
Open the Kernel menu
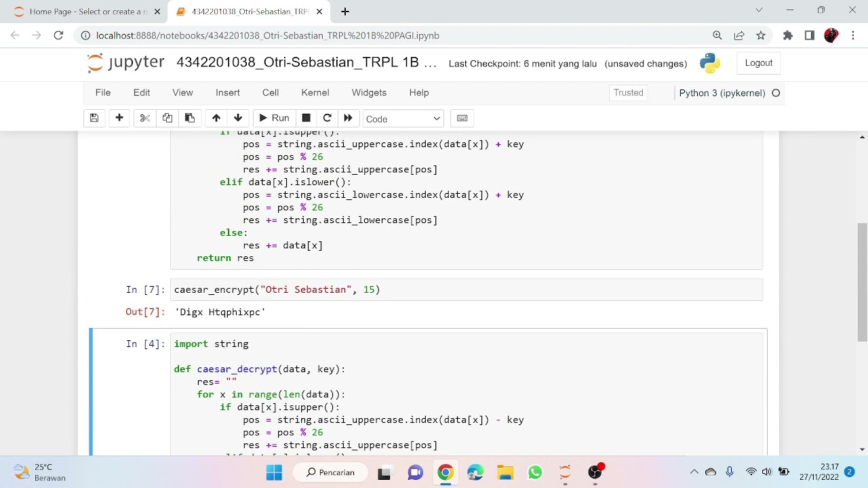click(315, 93)
